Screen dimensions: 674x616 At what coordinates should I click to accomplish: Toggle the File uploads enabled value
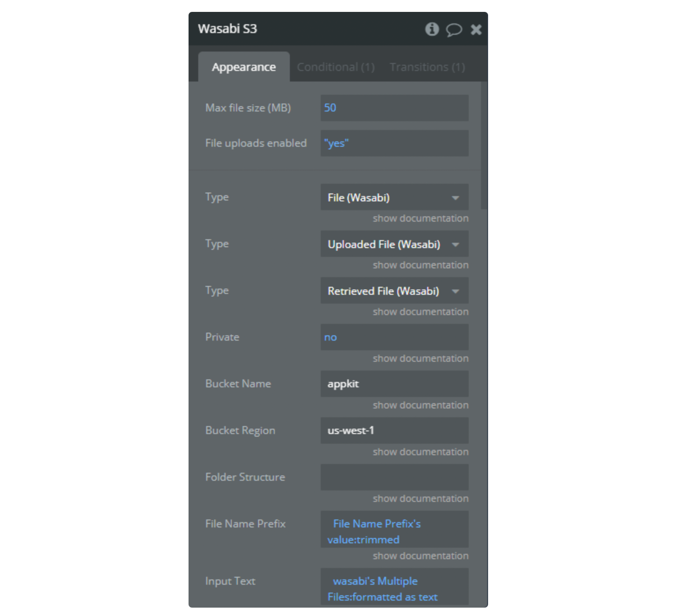coord(394,143)
